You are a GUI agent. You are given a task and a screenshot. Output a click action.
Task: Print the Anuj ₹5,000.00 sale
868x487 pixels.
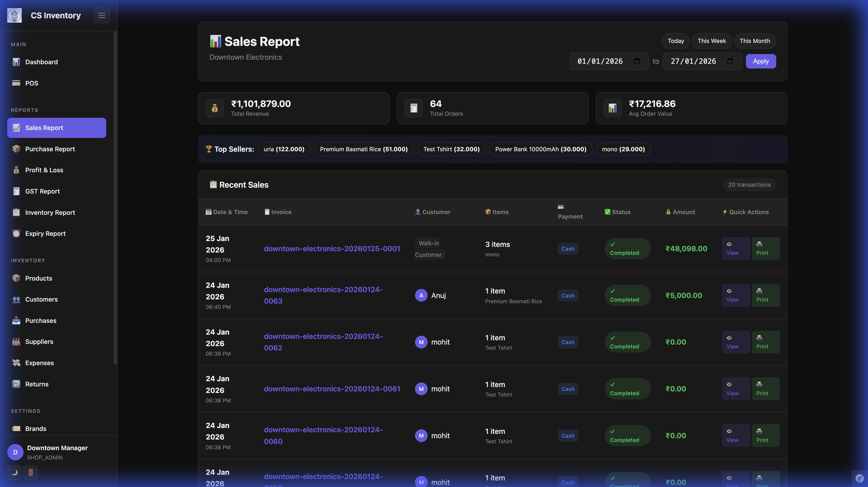pos(766,296)
